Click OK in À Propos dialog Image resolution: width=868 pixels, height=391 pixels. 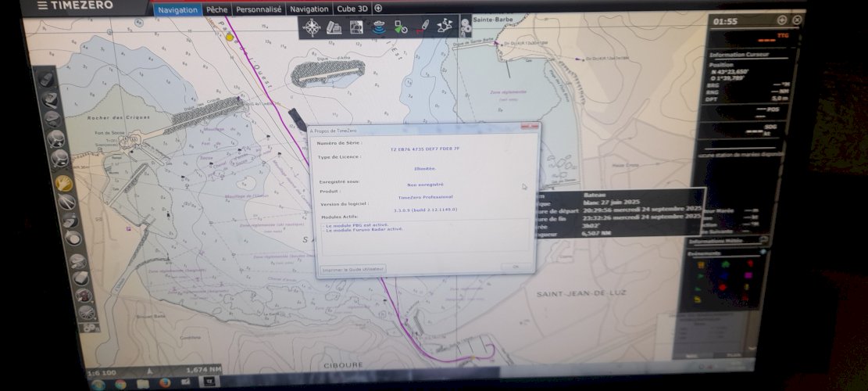[x=516, y=267]
